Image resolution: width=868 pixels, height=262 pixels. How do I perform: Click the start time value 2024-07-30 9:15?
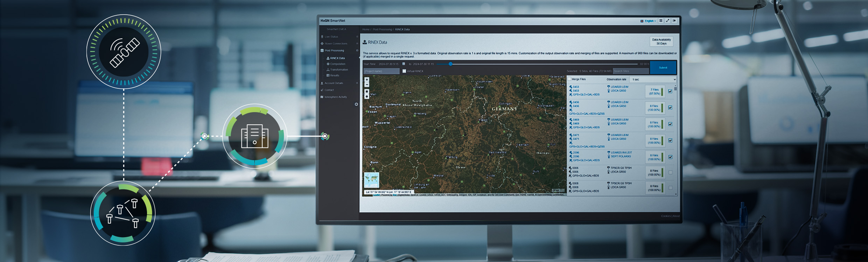pyautogui.click(x=388, y=64)
